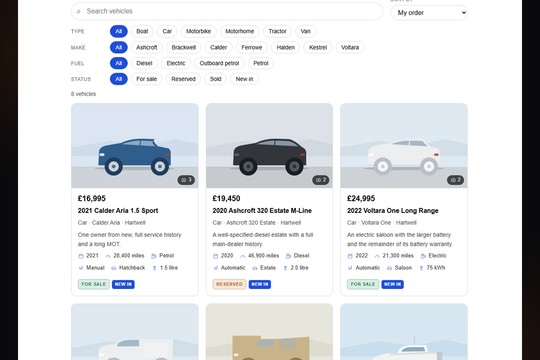The height and width of the screenshot is (360, 540).
Task: Click mileage icon beside 46,900 miles
Action: (242, 256)
